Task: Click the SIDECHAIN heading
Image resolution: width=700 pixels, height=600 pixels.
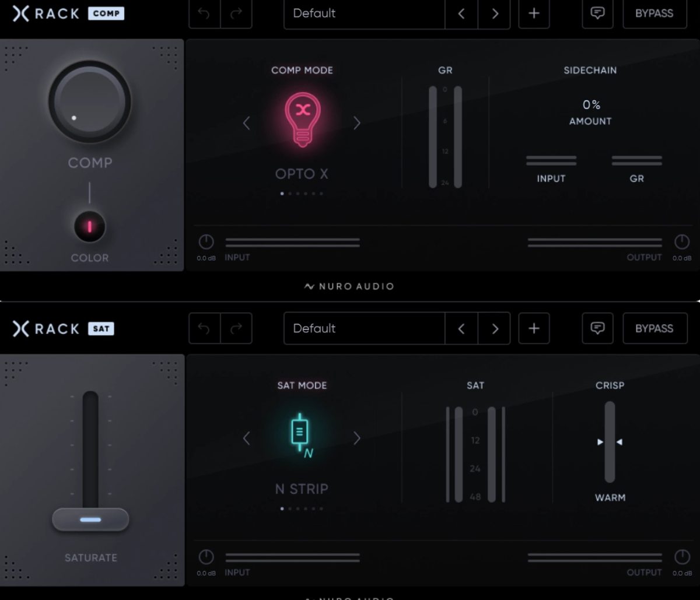Action: 590,70
